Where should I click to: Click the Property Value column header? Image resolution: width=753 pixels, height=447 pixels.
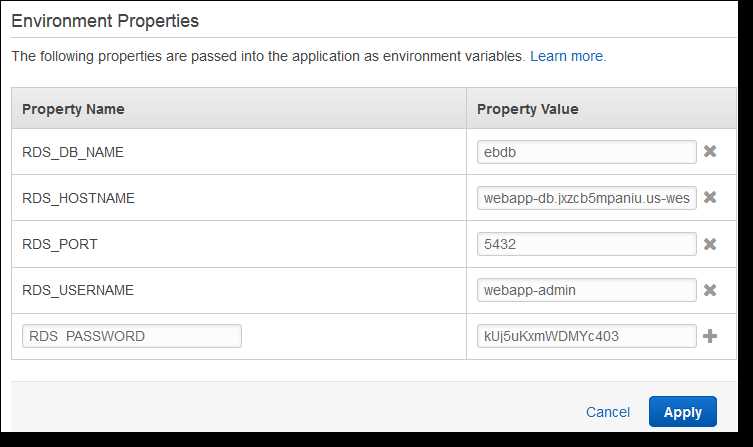click(x=527, y=109)
